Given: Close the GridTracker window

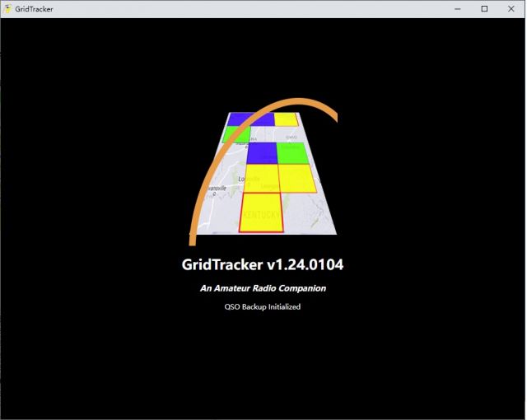Looking at the screenshot, I should (511, 9).
